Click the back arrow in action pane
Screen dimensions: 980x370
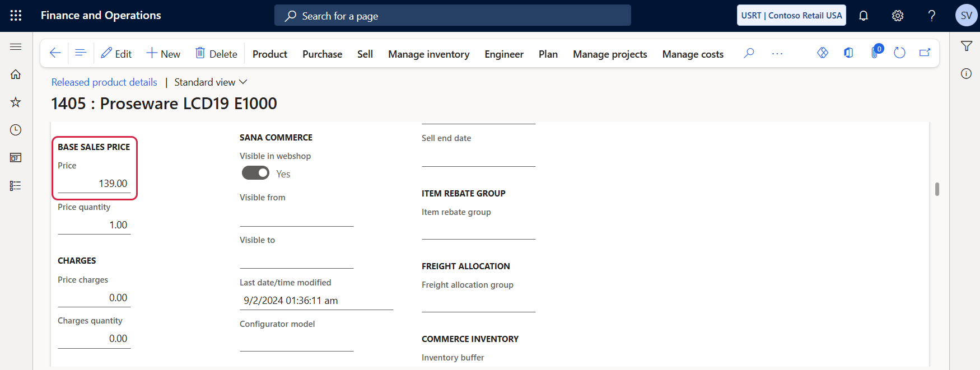pyautogui.click(x=55, y=53)
